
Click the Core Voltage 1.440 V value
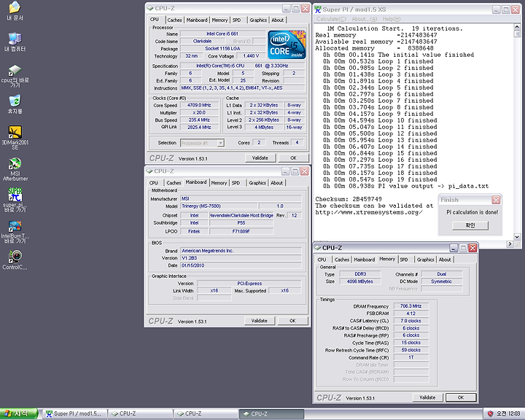click(x=251, y=56)
